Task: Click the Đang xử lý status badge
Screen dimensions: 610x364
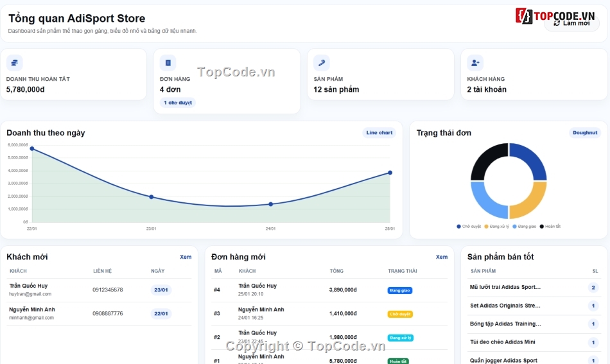Action: click(400, 338)
